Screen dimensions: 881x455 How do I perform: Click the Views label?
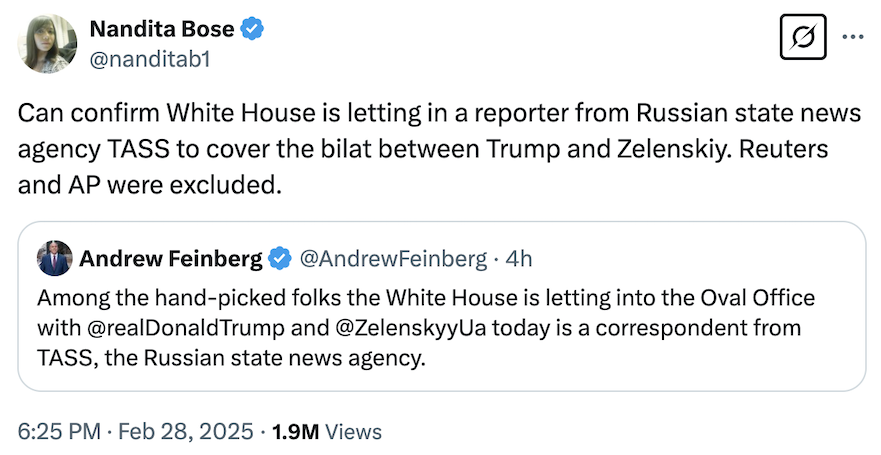click(x=354, y=431)
